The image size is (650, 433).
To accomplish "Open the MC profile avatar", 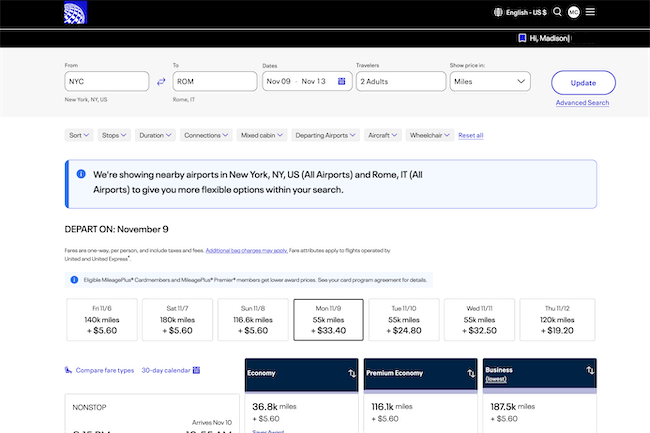I will pos(574,12).
